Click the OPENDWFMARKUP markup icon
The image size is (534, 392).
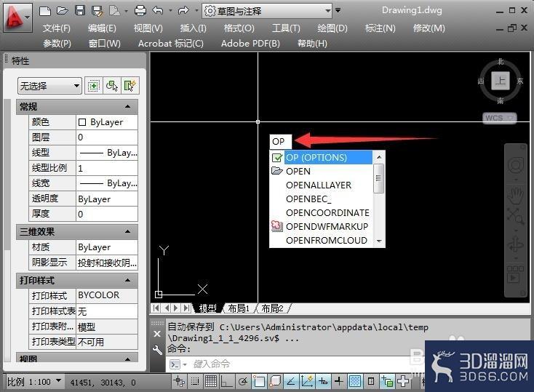click(x=277, y=225)
